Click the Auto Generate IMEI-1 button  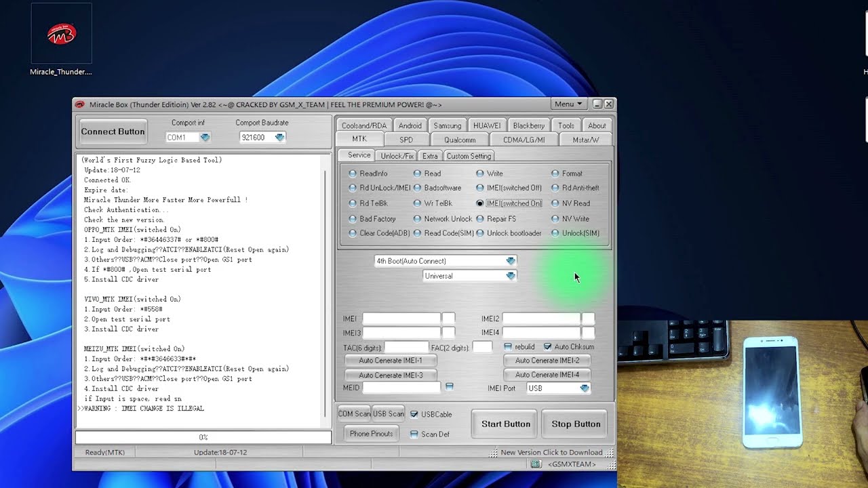(x=390, y=361)
